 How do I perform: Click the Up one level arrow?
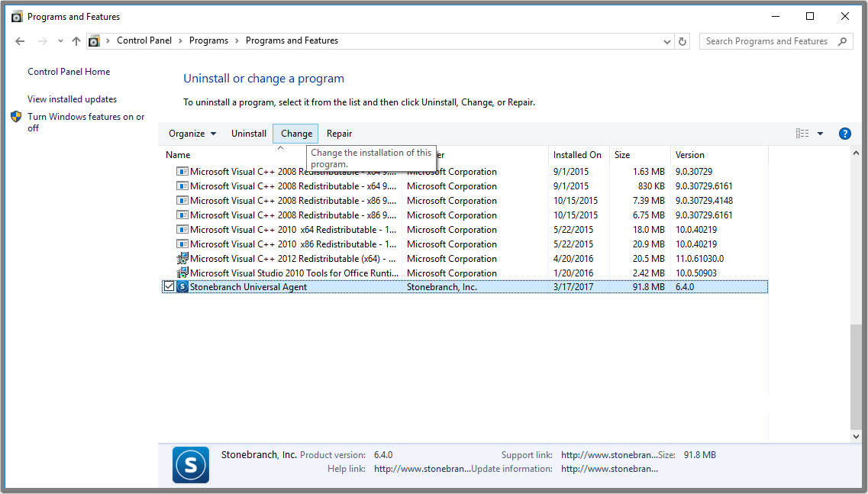pos(76,41)
